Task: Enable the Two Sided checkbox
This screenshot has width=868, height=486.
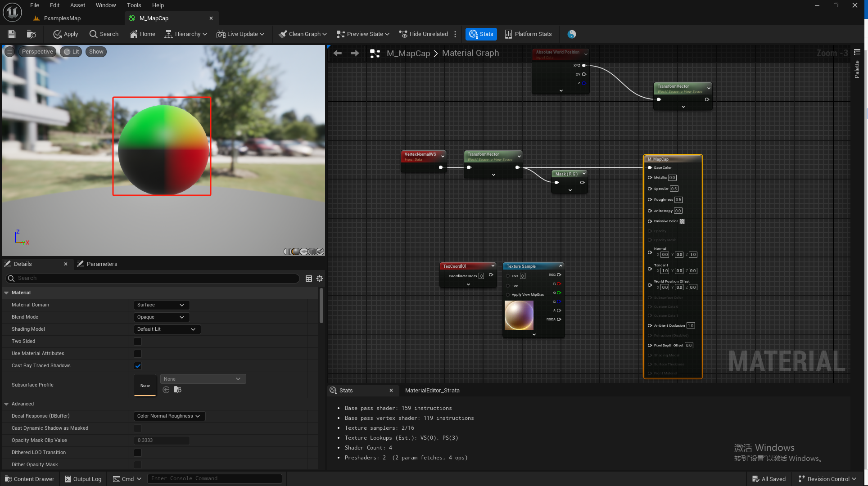Action: click(138, 342)
